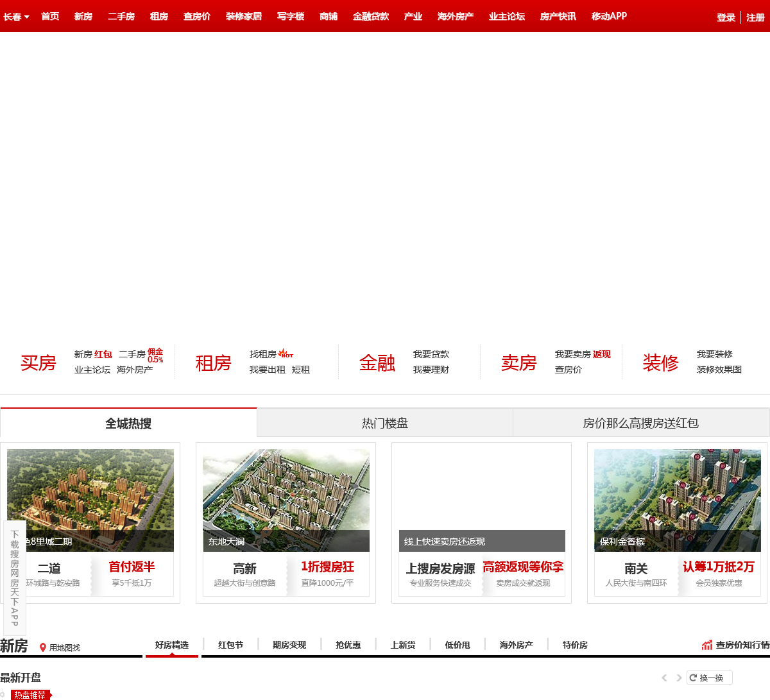The width and height of the screenshot is (770, 700).
Task: Go to next 最新开盘 page arrow
Action: (679, 678)
